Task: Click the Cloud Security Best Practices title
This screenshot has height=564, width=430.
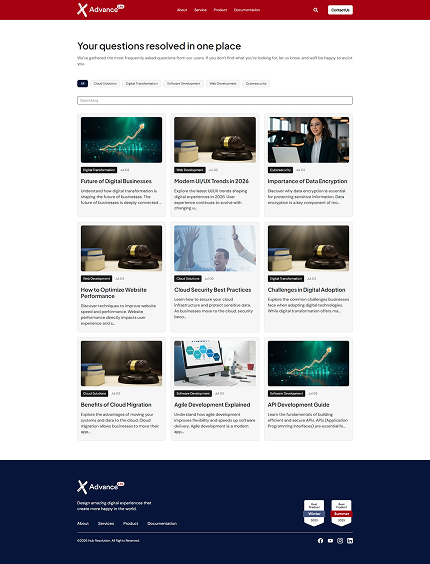Action: click(x=213, y=290)
